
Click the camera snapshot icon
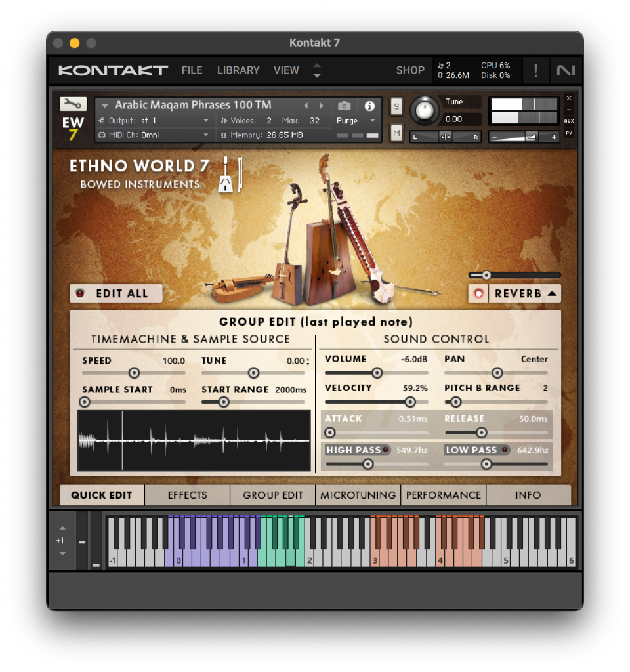[x=345, y=106]
